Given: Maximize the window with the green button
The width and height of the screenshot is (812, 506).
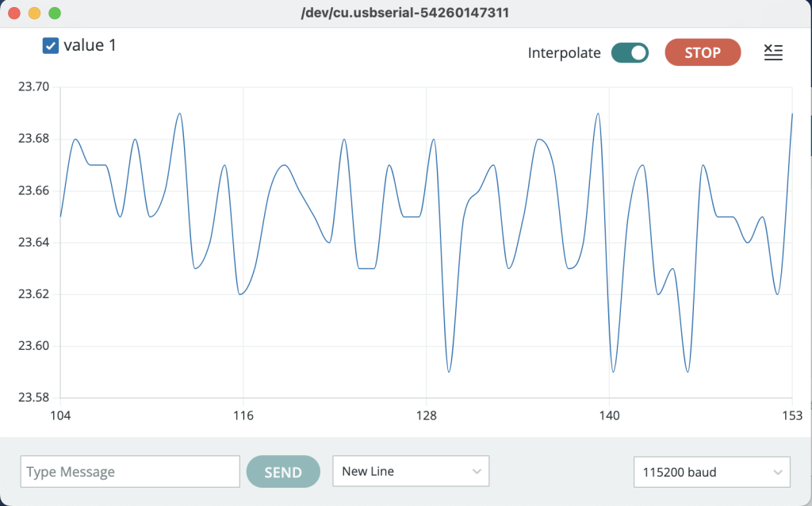Looking at the screenshot, I should click(55, 13).
